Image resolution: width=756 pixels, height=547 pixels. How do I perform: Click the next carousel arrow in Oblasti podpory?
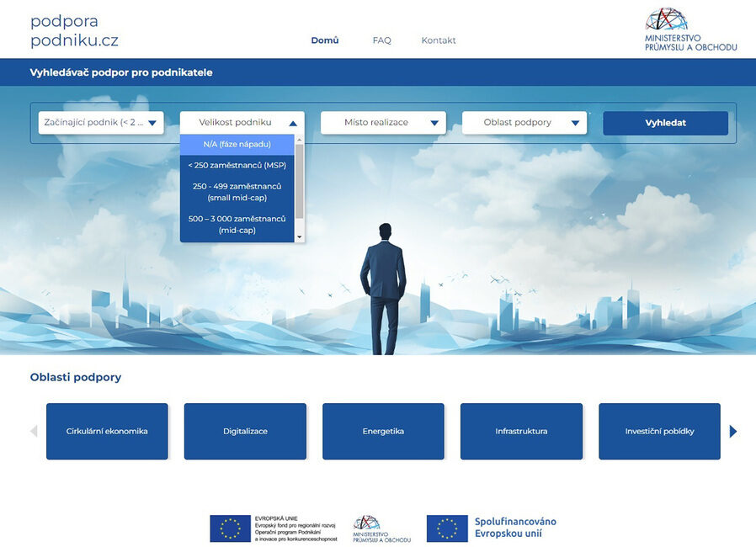[x=732, y=431]
